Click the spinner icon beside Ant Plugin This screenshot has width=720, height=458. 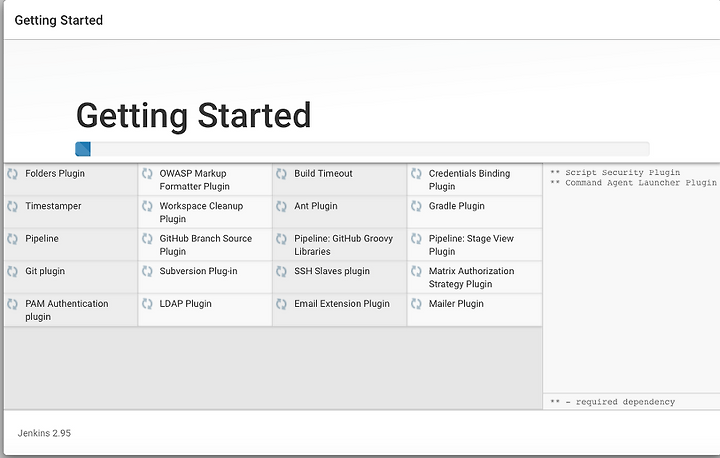281,206
